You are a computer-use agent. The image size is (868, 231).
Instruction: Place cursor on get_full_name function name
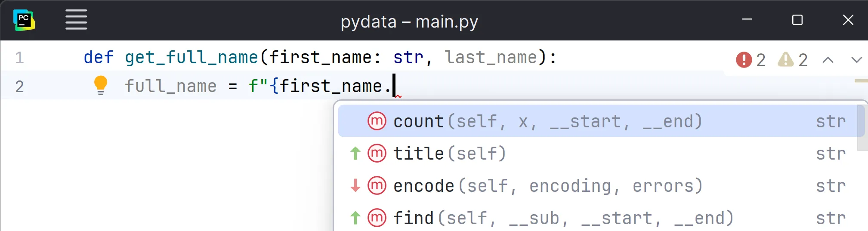[x=191, y=58]
